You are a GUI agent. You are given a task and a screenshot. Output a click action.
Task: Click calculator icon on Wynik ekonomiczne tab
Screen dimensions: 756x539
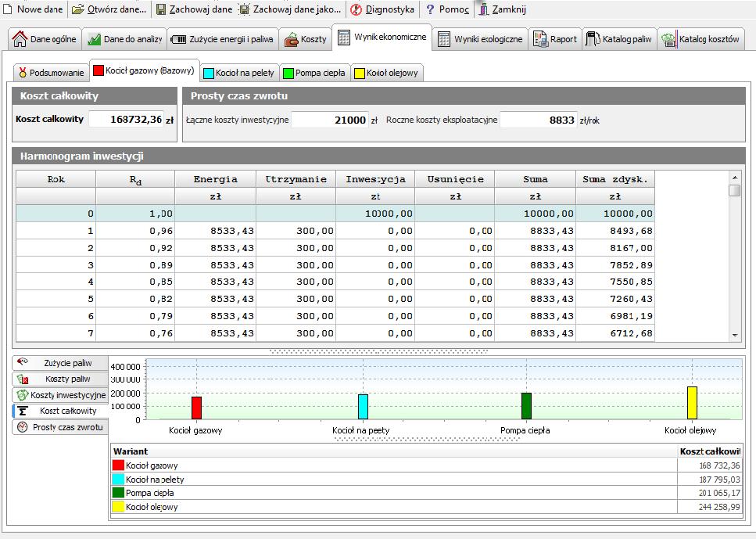pyautogui.click(x=344, y=37)
